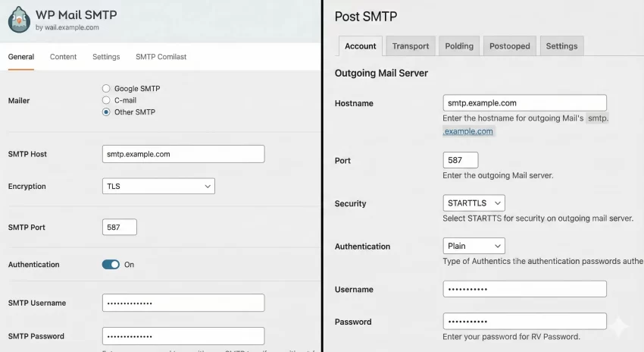Click the Encryption label
The width and height of the screenshot is (644, 352).
click(27, 187)
